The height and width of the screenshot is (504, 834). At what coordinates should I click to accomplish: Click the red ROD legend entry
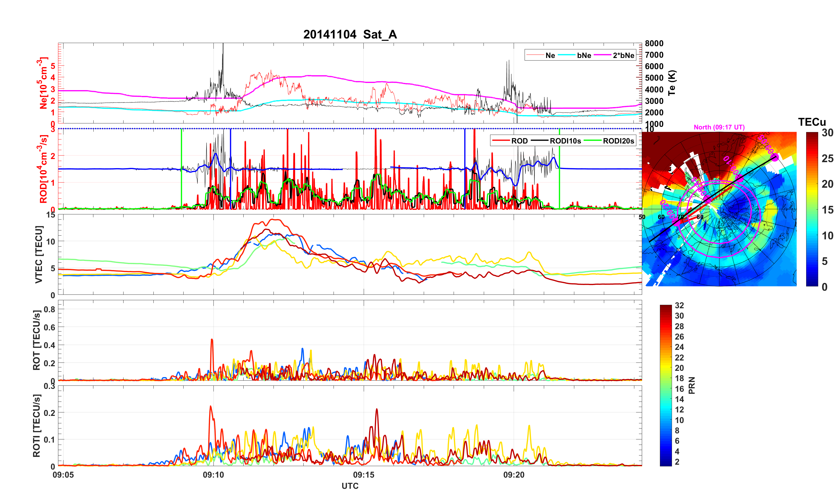tap(519, 141)
